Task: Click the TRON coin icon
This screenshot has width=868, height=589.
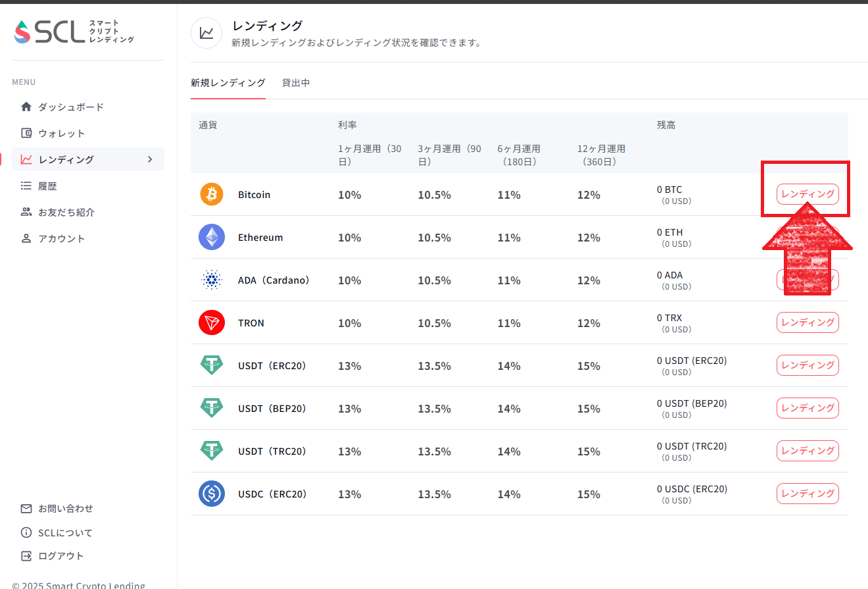Action: tap(212, 323)
